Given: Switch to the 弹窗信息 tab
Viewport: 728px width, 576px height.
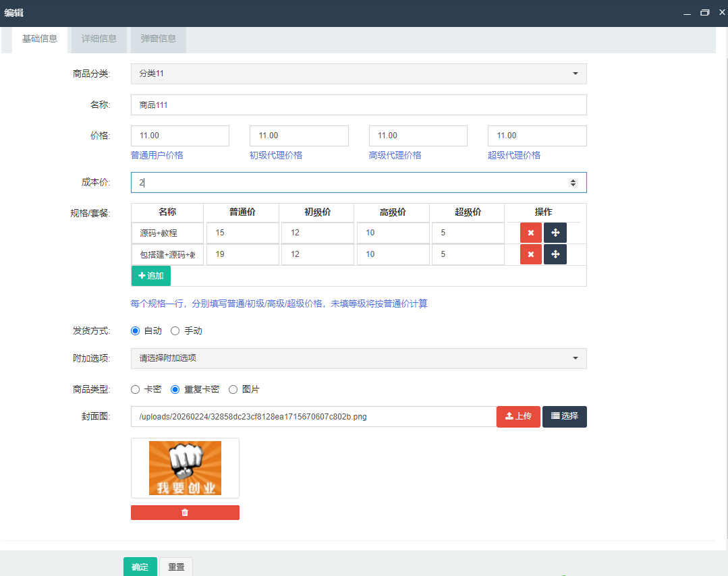Looking at the screenshot, I should click(x=158, y=39).
